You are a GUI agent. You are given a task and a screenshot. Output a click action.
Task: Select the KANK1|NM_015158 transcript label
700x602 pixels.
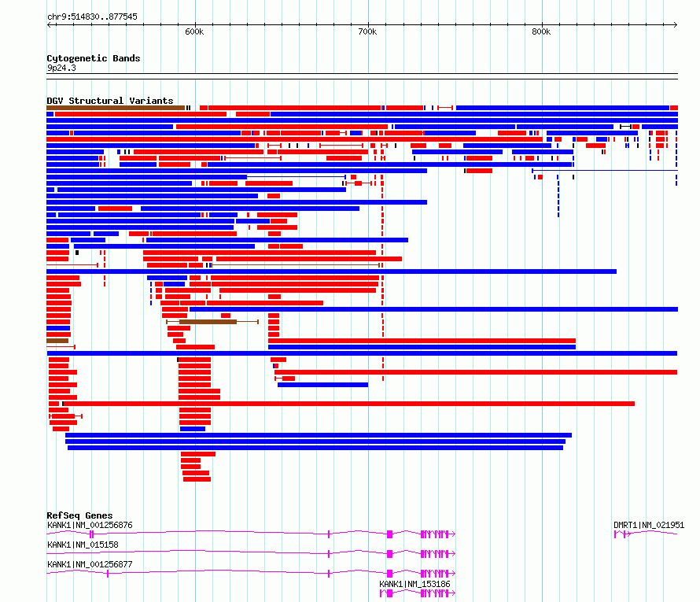[83, 545]
